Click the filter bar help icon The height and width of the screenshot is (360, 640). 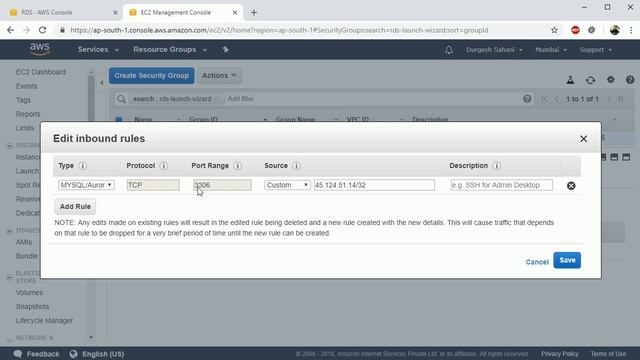tap(527, 99)
